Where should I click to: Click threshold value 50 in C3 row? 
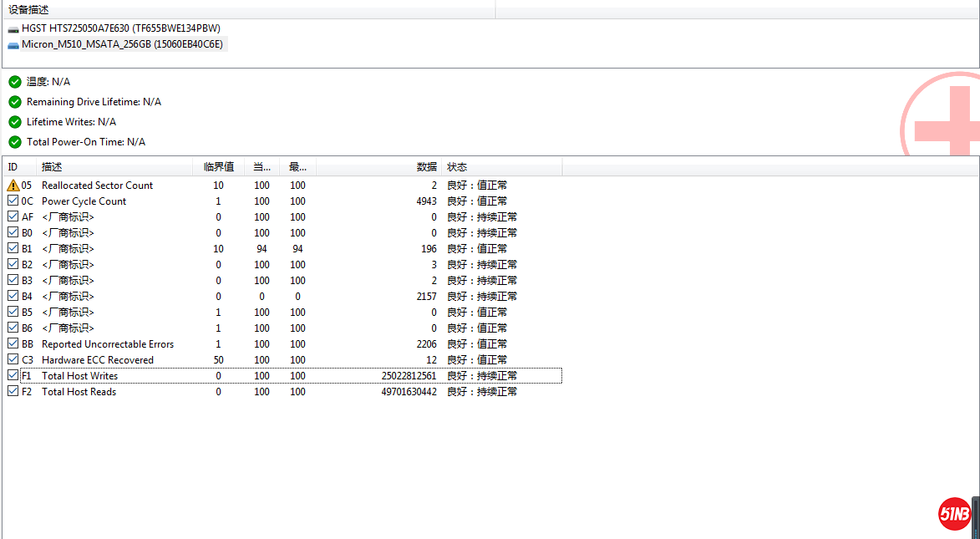[x=218, y=359]
